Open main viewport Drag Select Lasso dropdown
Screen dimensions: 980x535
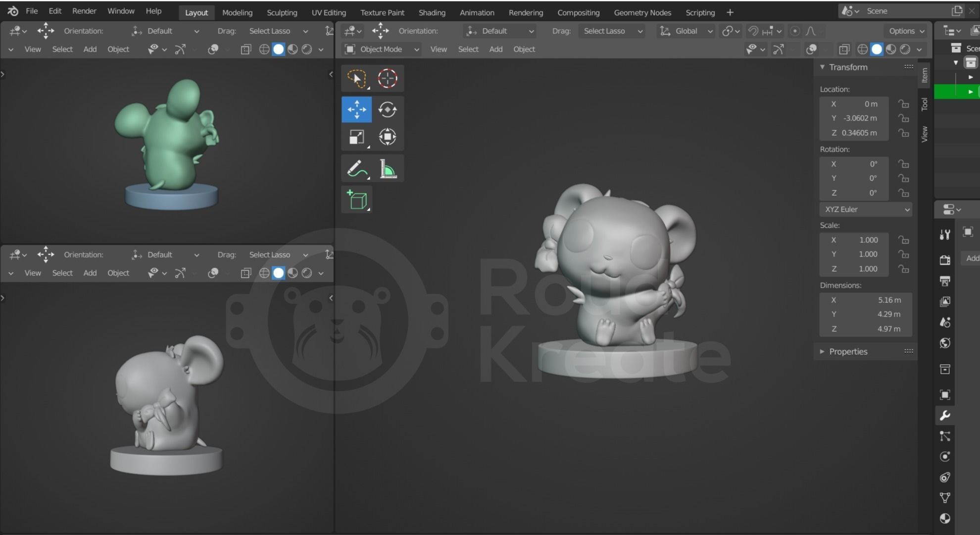pos(612,31)
